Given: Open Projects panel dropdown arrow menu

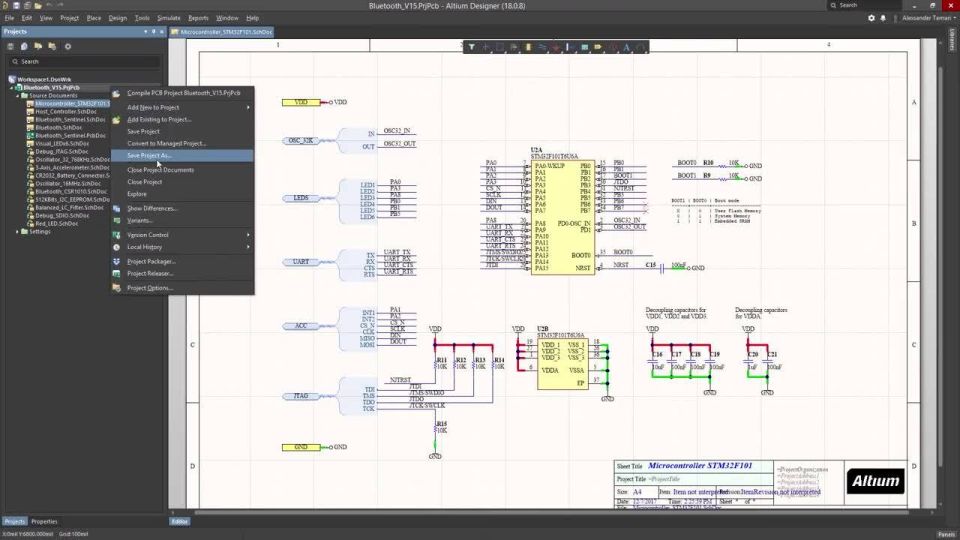Looking at the screenshot, I should click(146, 31).
